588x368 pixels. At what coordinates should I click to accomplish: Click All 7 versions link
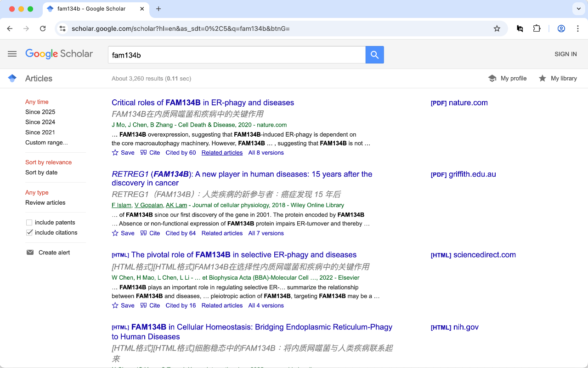coord(266,233)
